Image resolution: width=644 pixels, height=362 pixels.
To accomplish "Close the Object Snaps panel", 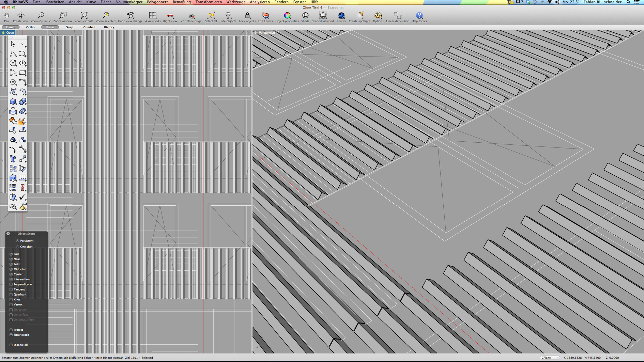I will 8,234.
